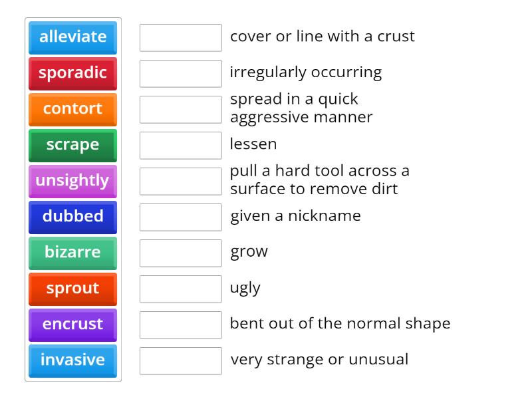Click the answer box beside 'lessen'
The width and height of the screenshot is (532, 399).
tap(180, 146)
